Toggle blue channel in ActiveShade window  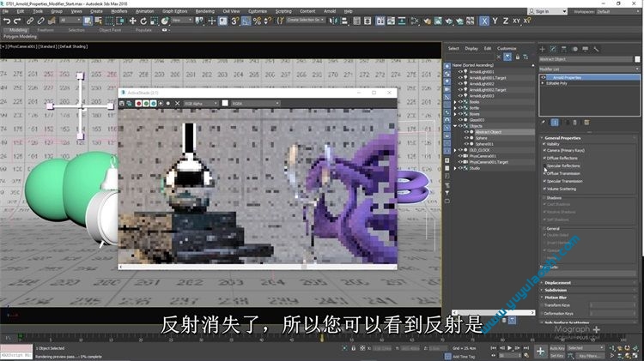[153, 104]
